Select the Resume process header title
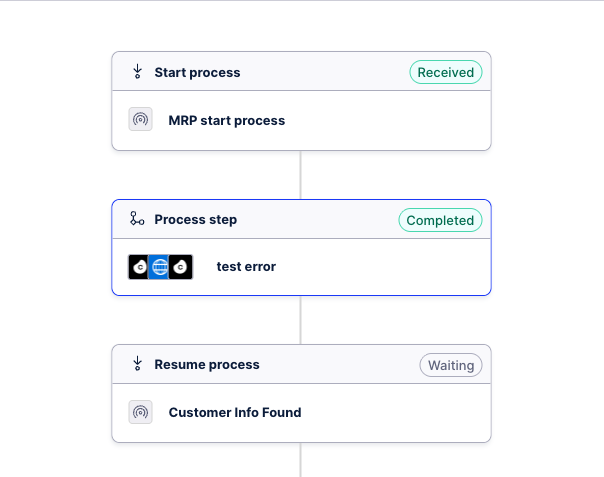Image resolution: width=604 pixels, height=477 pixels. point(207,365)
